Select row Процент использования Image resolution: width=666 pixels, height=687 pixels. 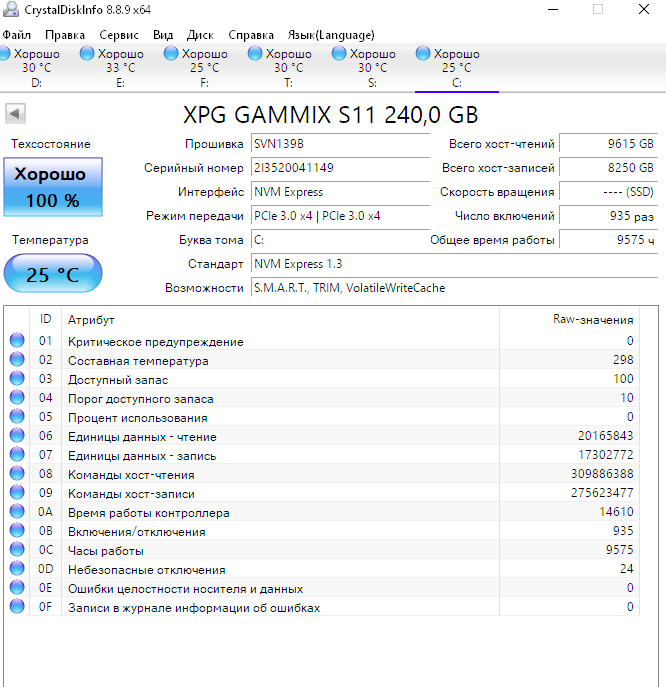322,417
